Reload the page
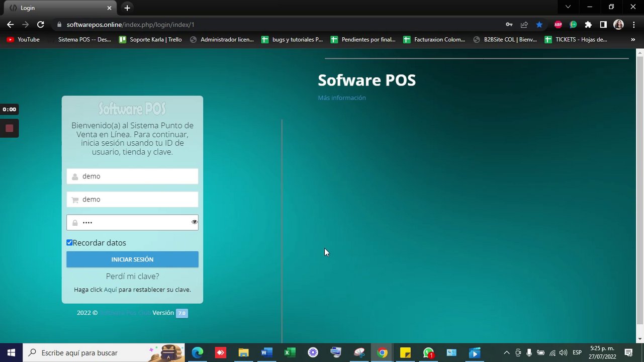 [x=41, y=24]
